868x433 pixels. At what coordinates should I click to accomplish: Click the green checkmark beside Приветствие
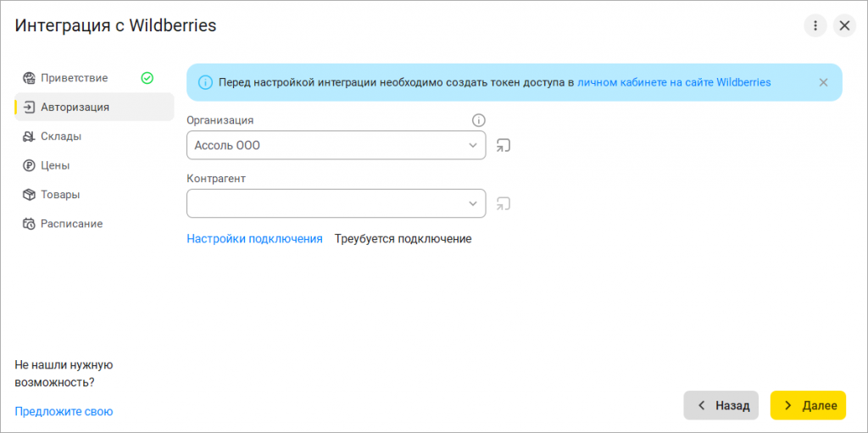[x=147, y=78]
